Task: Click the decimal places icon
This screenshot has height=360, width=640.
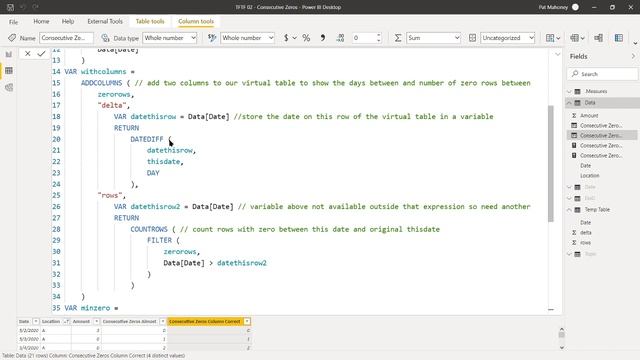Action: pos(340,38)
